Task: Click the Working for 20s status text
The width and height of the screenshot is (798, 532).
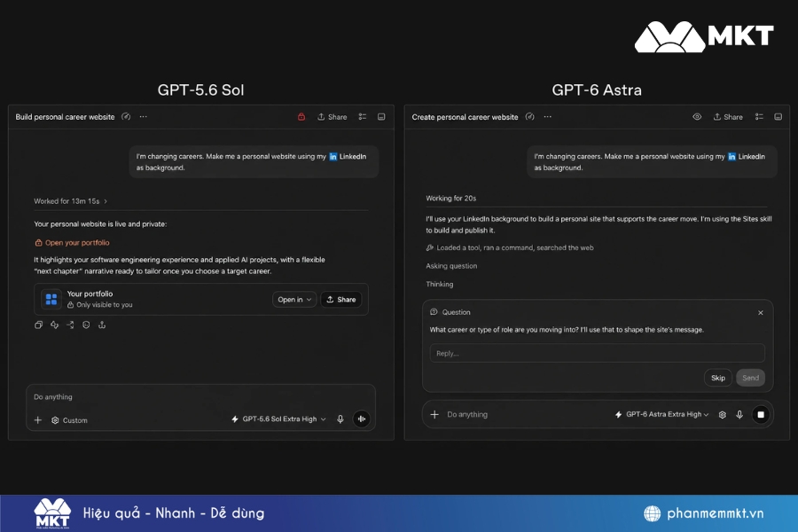Action: (451, 198)
